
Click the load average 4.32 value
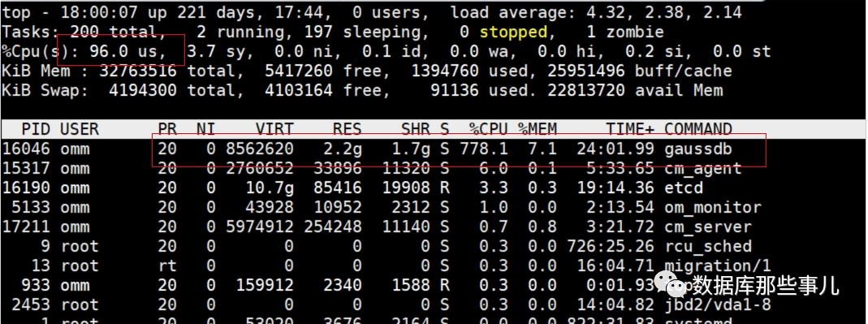click(x=606, y=13)
